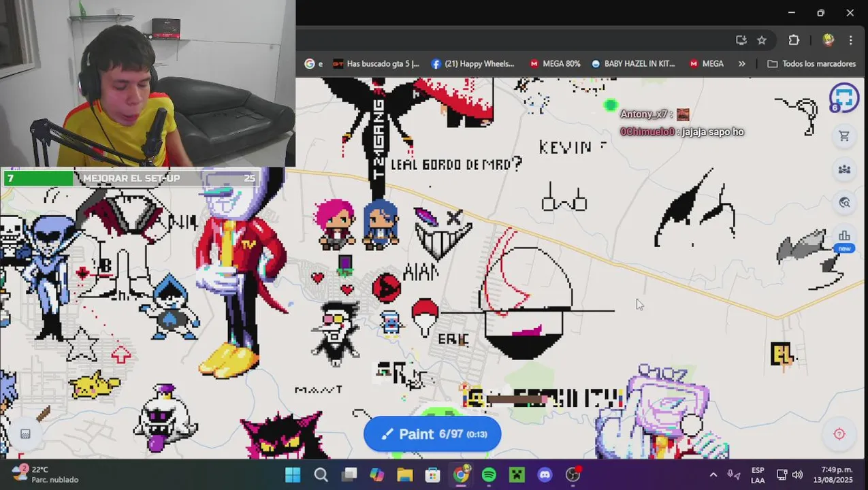Open Discord from the taskbar
This screenshot has height=490, width=868.
[x=545, y=475]
